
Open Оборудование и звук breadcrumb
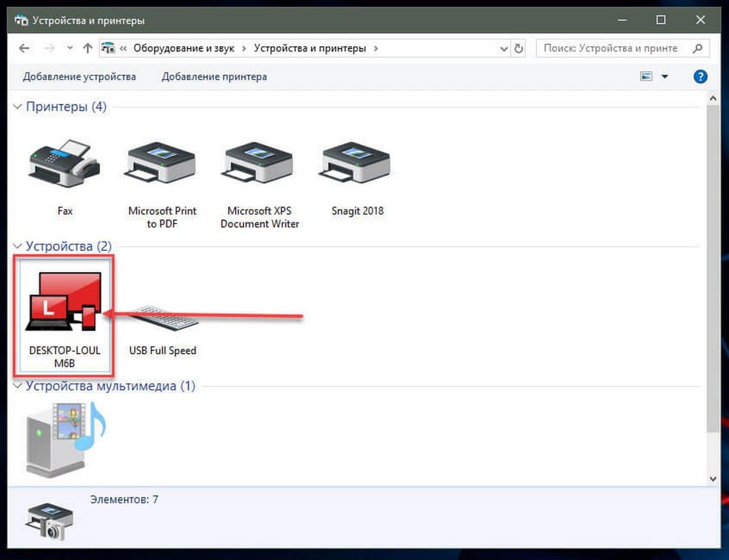(183, 48)
